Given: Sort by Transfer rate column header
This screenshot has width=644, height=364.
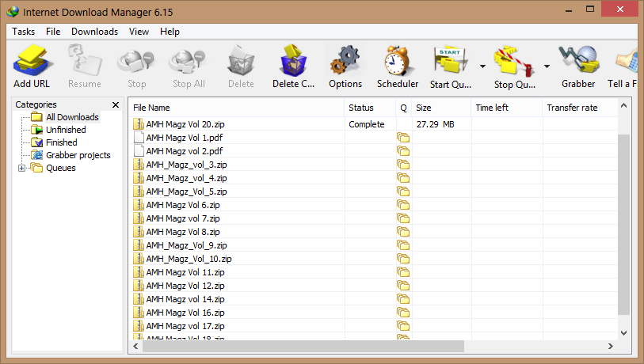Looking at the screenshot, I should coord(580,108).
